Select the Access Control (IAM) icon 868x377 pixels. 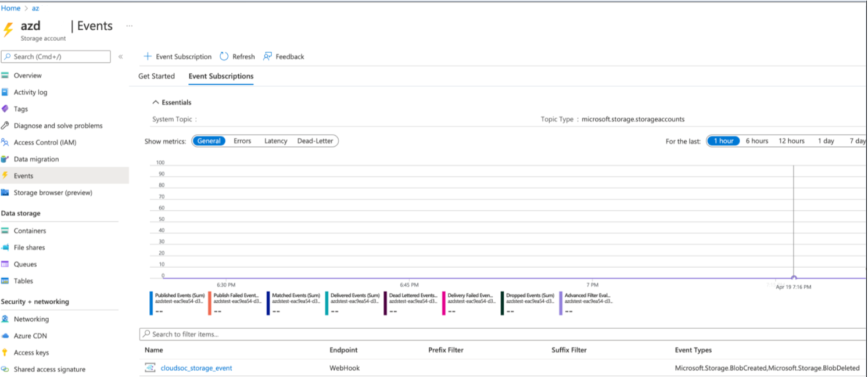click(x=5, y=142)
